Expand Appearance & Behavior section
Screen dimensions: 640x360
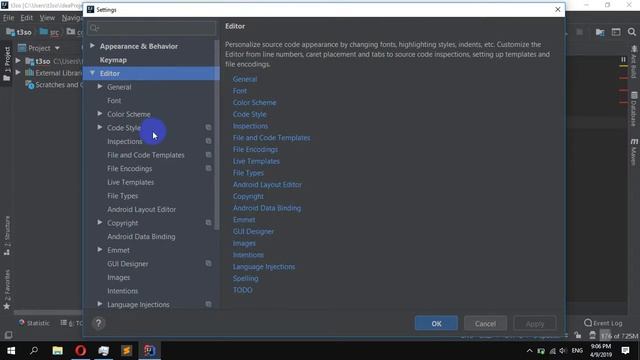(92, 46)
